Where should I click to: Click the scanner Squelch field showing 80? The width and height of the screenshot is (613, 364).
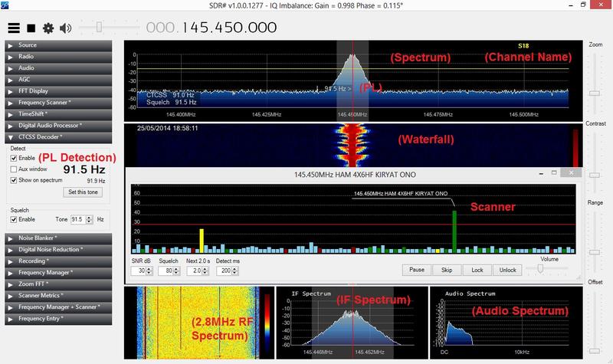click(x=166, y=271)
